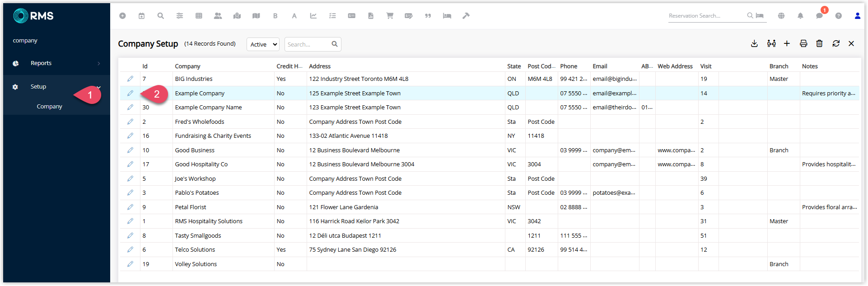Open Reports in the sidebar
The width and height of the screenshot is (868, 286).
pos(41,63)
